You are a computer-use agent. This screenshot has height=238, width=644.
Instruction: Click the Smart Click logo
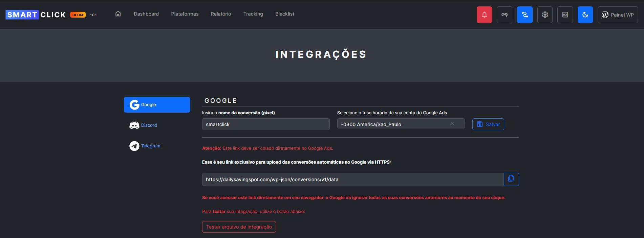pos(36,15)
